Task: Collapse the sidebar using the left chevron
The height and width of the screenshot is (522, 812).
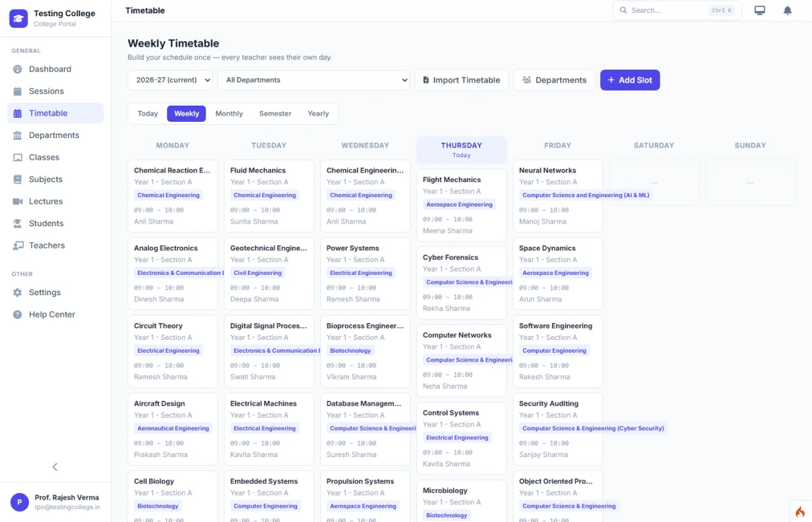Action: [55, 466]
